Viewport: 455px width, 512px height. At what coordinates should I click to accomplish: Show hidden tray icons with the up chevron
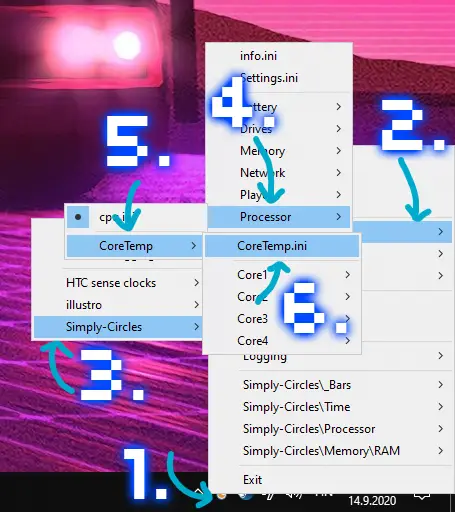pos(199,492)
